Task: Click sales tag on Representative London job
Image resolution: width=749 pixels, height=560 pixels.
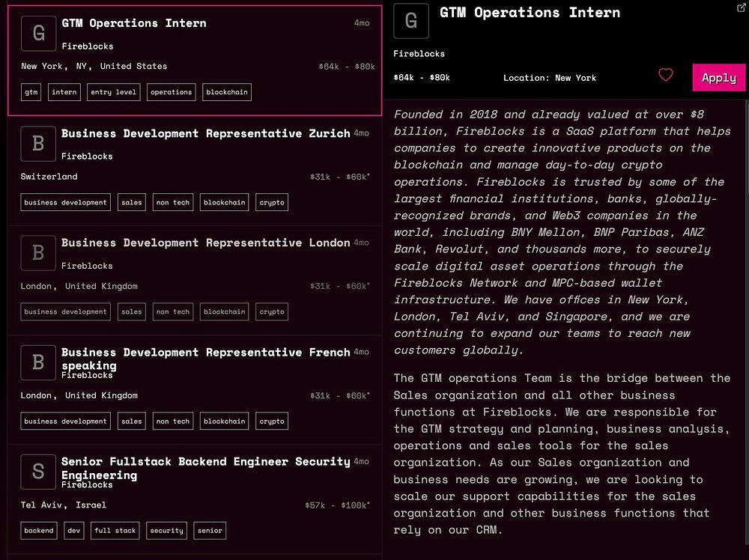Action: coord(131,311)
